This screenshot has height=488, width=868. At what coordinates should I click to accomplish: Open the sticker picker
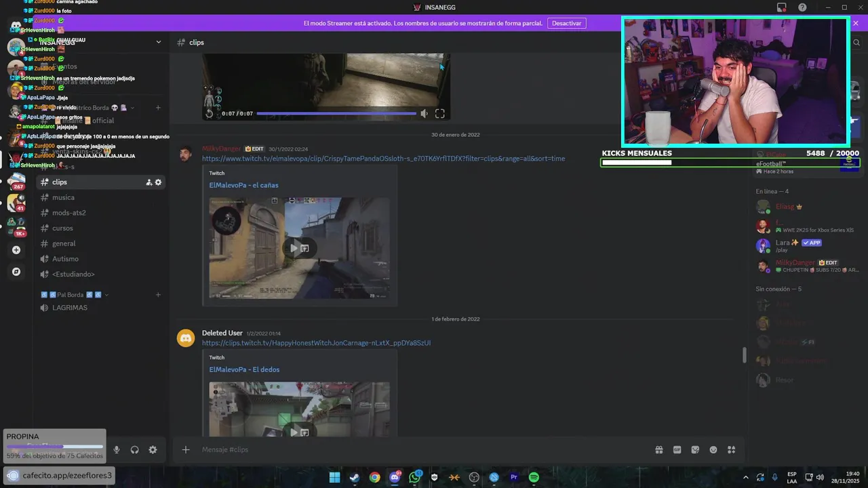(x=695, y=449)
